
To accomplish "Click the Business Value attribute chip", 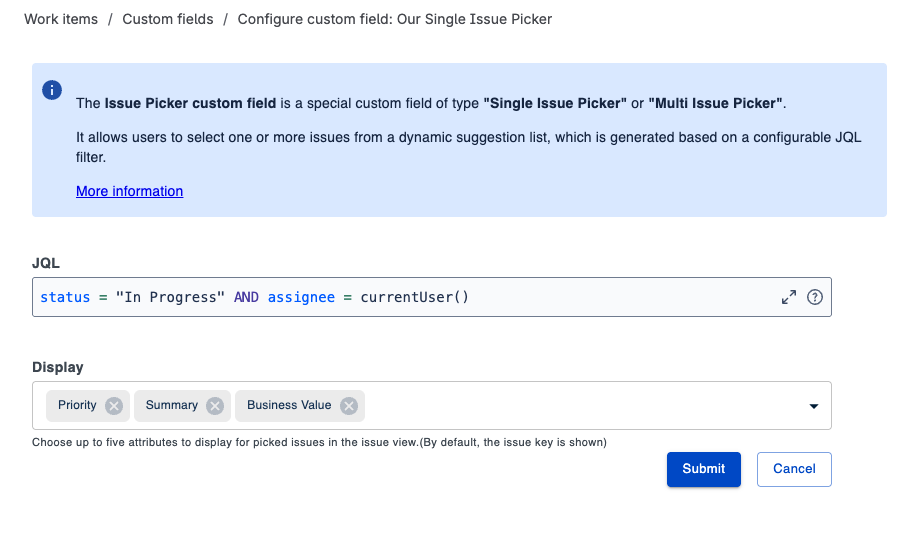I will click(x=289, y=405).
